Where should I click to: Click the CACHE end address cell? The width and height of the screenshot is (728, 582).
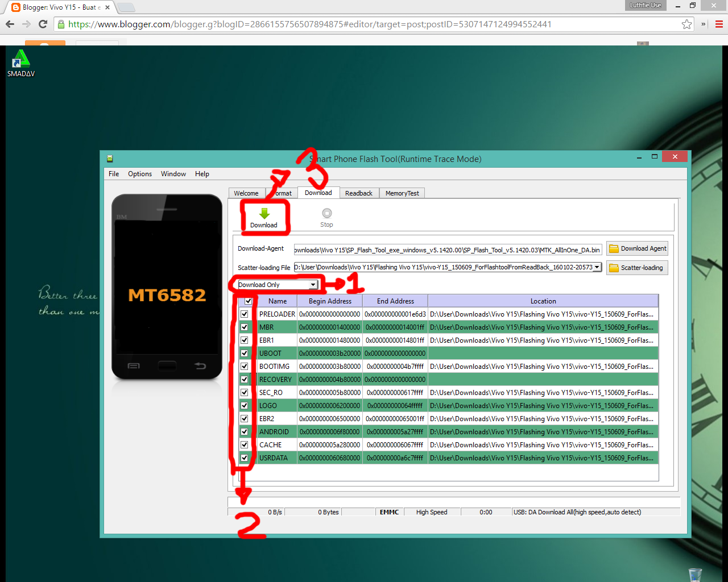click(395, 445)
